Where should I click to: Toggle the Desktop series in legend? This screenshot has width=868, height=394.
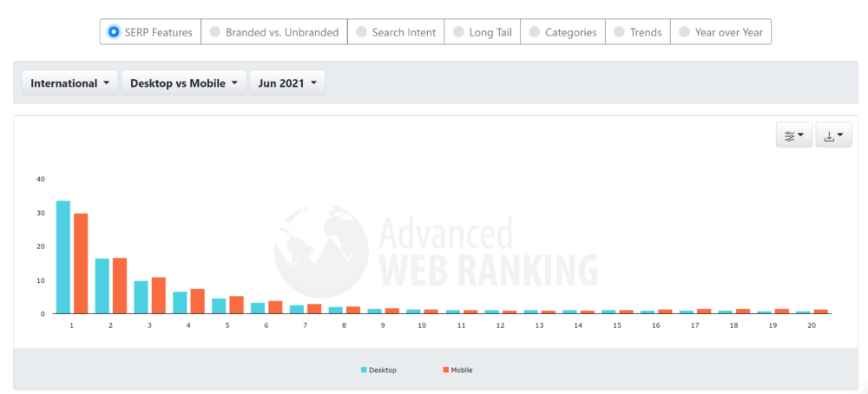378,370
